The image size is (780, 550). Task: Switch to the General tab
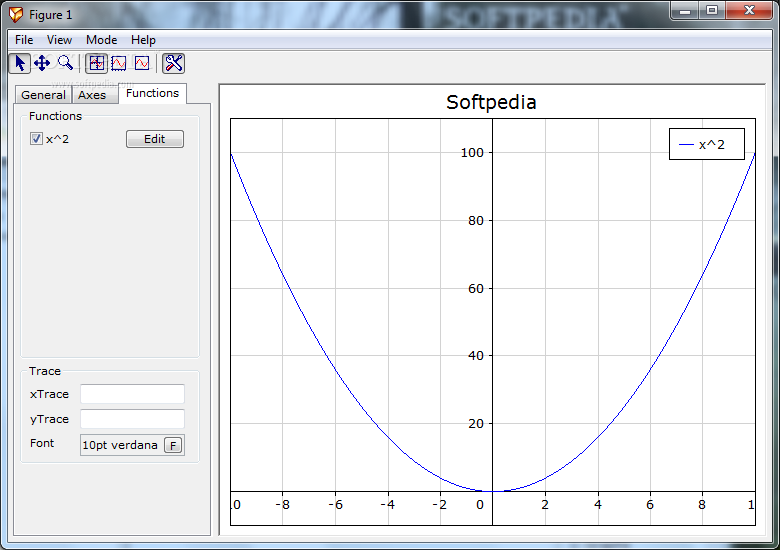click(43, 95)
